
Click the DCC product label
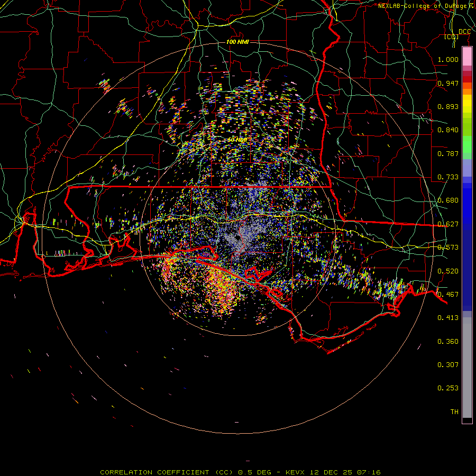tap(464, 32)
